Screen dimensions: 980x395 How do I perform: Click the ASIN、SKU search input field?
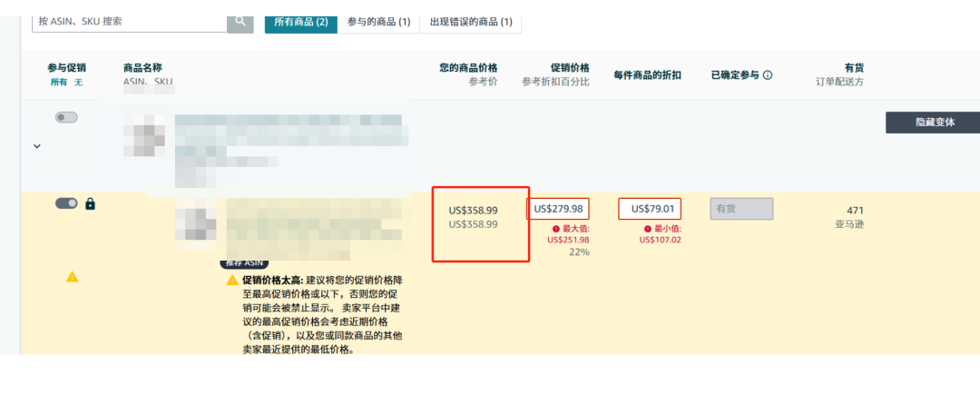(129, 21)
